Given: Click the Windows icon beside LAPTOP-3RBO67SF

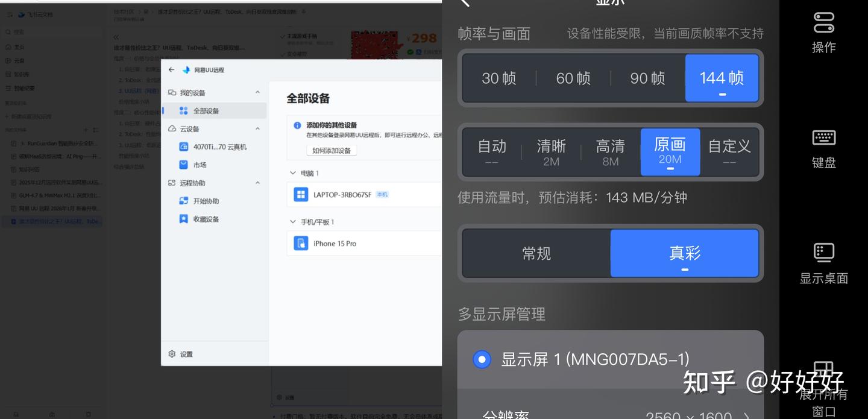Looking at the screenshot, I should point(301,195).
